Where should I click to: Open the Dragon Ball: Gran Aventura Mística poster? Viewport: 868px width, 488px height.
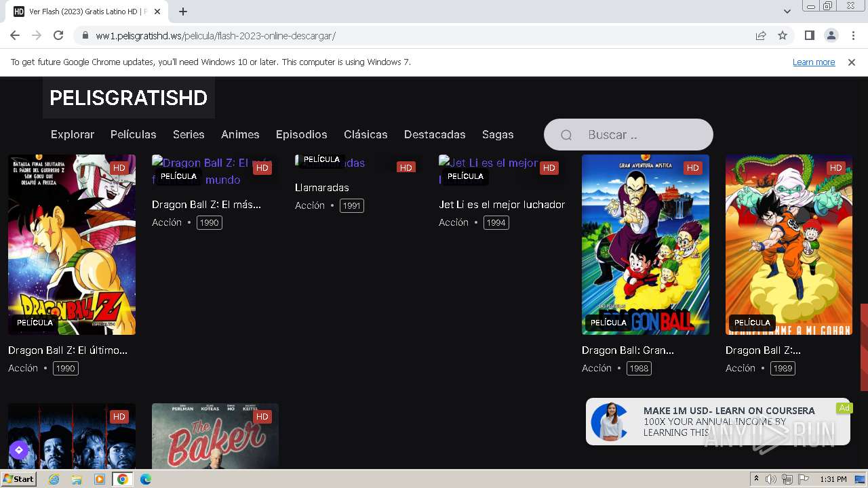pyautogui.click(x=646, y=245)
